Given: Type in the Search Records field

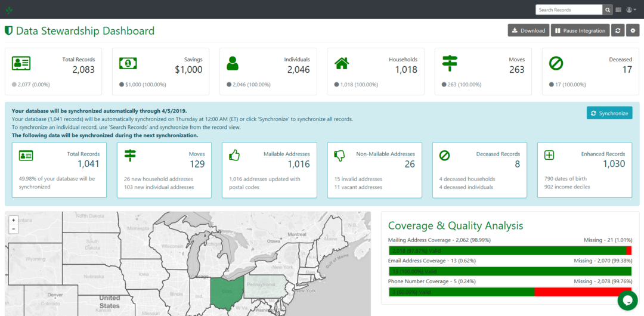Looking at the screenshot, I should (568, 10).
